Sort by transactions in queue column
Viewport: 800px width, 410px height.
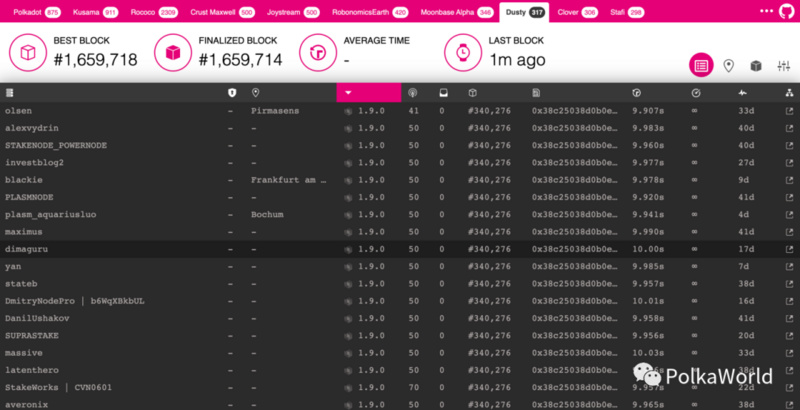tap(443, 93)
